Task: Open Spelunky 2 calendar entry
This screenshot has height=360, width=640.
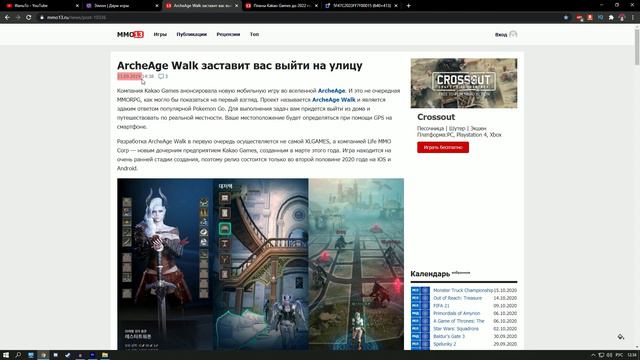Action: click(x=444, y=344)
